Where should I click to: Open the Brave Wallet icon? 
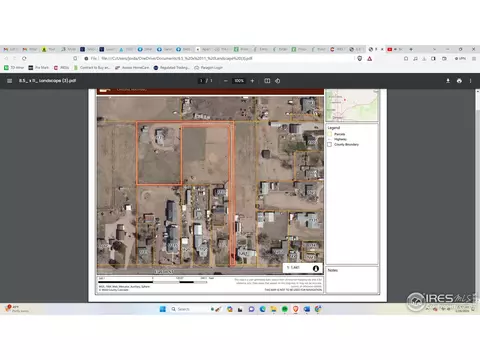[x=444, y=58]
